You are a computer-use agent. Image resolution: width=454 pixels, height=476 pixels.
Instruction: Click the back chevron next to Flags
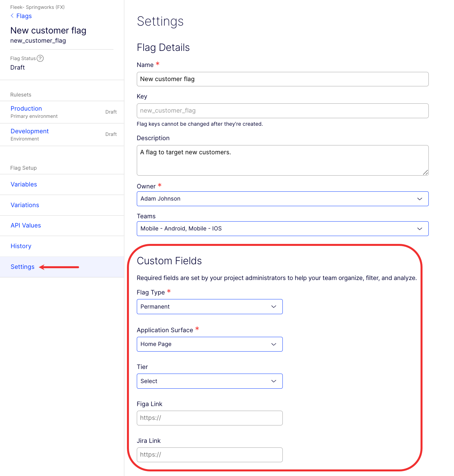(x=12, y=16)
